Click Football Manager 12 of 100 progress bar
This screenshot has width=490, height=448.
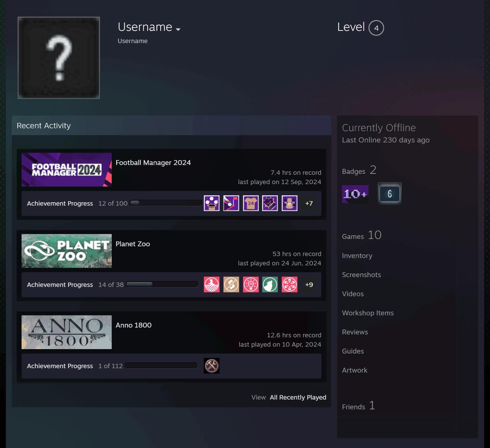166,203
